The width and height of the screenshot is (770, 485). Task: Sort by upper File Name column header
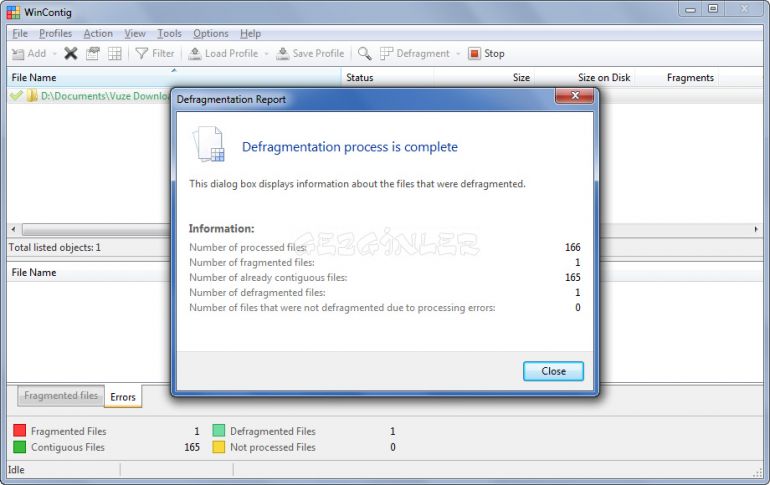click(x=174, y=78)
